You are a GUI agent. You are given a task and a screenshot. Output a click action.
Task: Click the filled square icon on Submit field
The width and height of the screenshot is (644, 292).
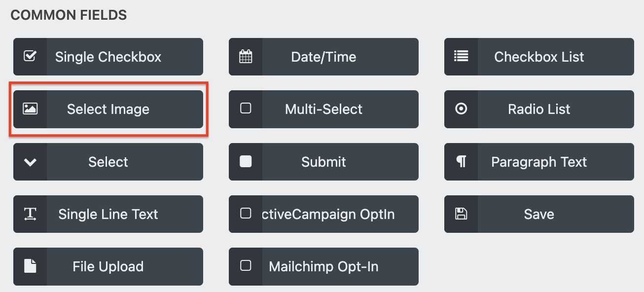point(245,162)
